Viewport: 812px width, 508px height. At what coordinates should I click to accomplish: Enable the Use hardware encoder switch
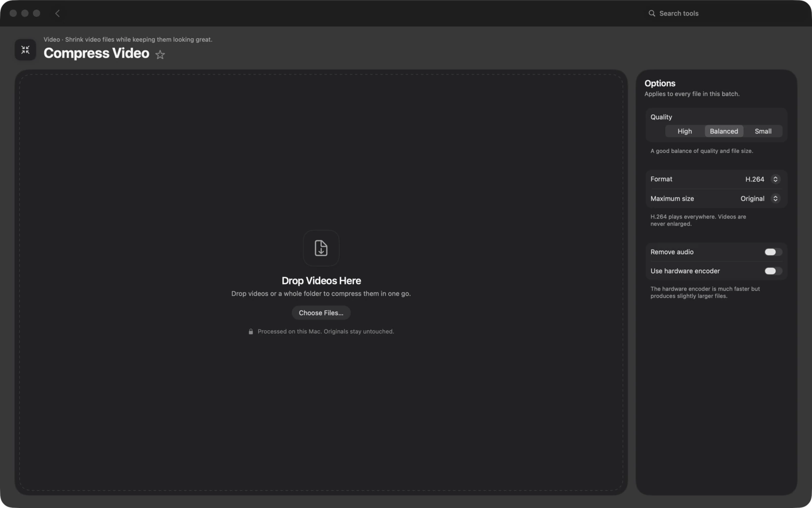tap(773, 271)
